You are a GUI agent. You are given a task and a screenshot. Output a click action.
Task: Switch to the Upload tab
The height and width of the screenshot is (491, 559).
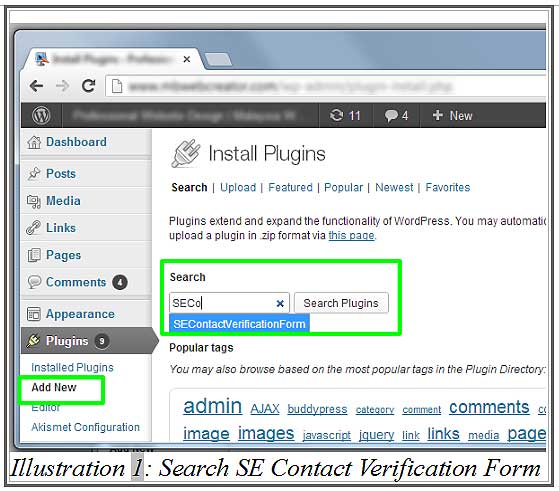[238, 187]
